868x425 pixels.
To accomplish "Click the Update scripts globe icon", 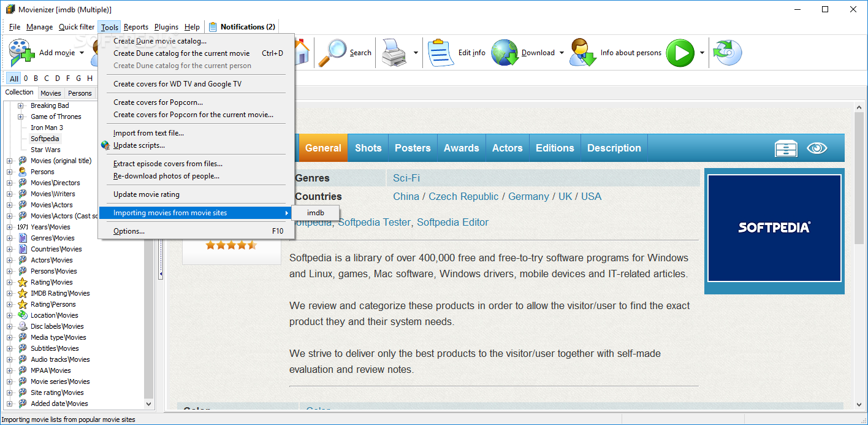I will [x=105, y=145].
